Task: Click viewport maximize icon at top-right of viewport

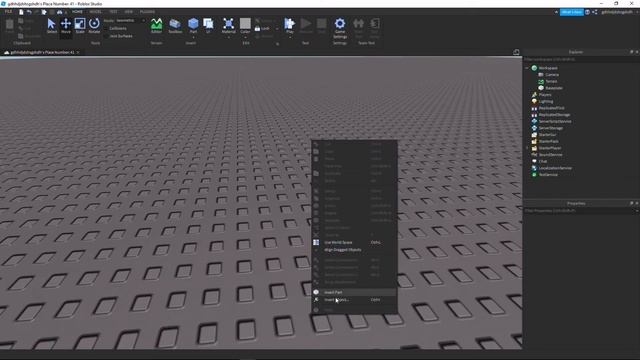Action: point(516,52)
